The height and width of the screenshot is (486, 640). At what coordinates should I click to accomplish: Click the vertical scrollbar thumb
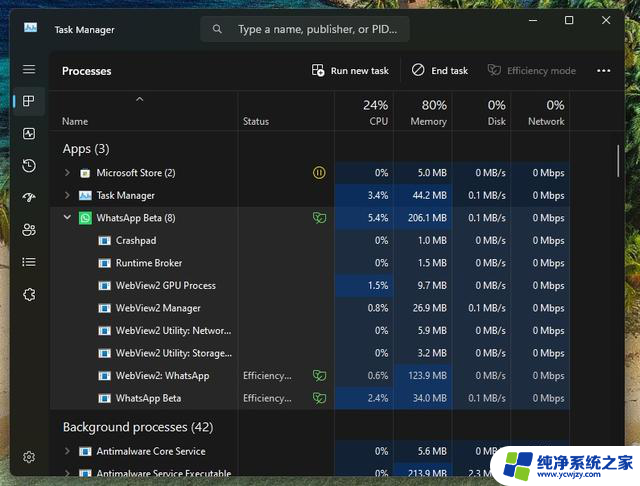pos(618,161)
